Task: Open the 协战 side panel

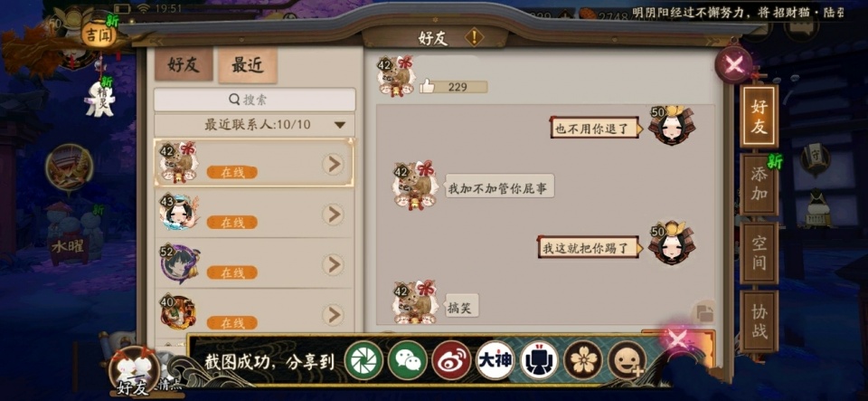Action: 759,321
